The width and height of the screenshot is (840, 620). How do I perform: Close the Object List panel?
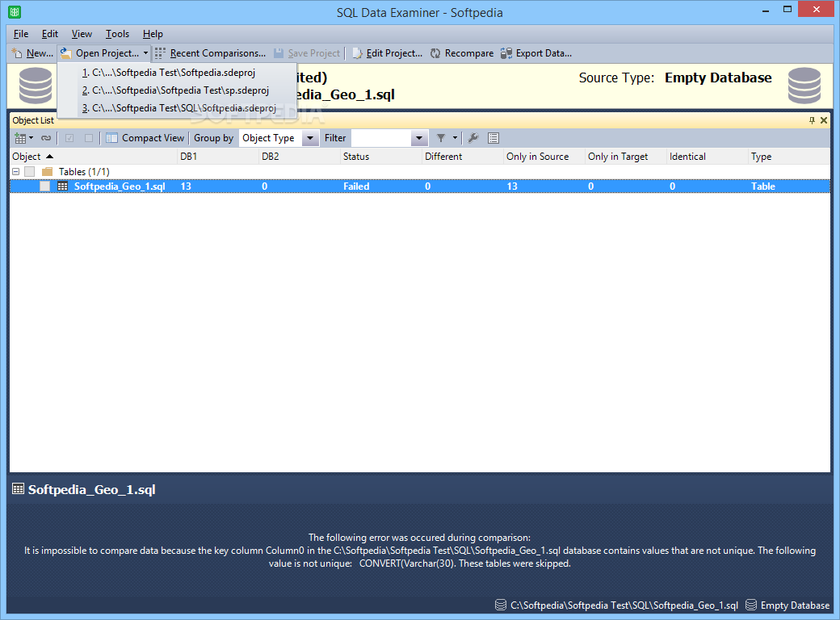tap(824, 120)
